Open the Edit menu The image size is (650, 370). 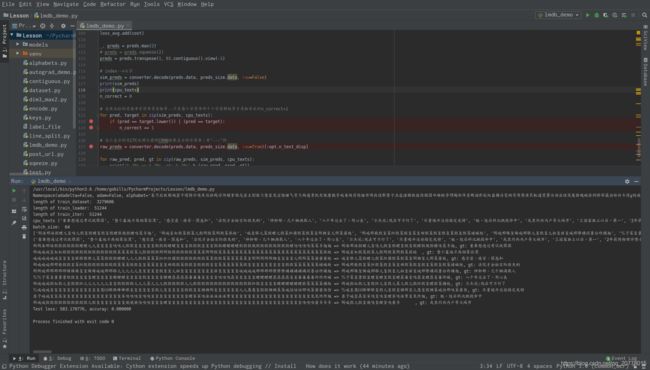[25, 4]
